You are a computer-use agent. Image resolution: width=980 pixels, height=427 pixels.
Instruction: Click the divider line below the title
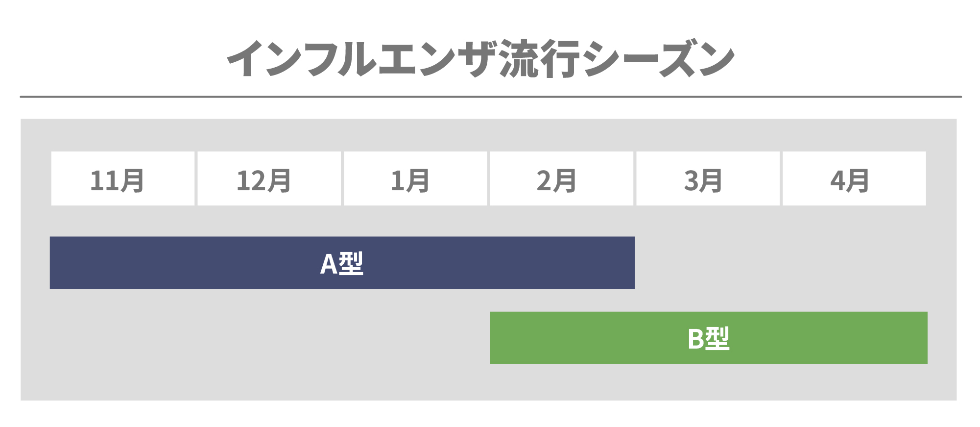(490, 97)
